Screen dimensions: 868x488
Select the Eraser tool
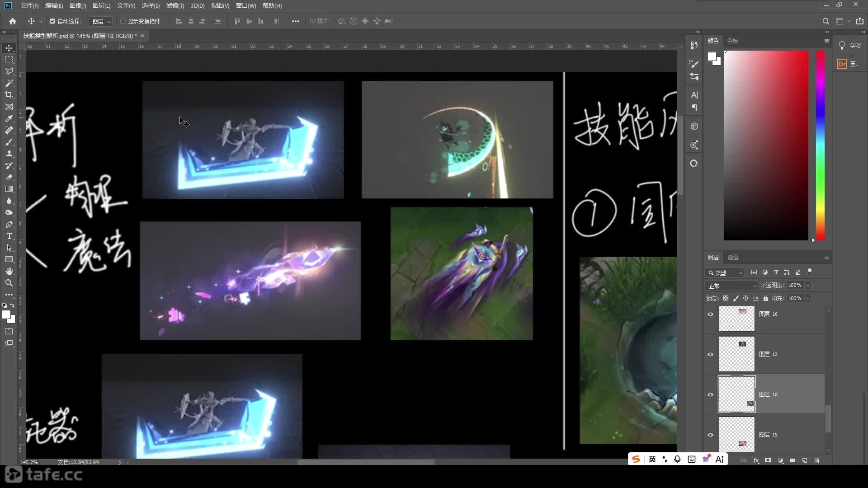click(x=9, y=177)
